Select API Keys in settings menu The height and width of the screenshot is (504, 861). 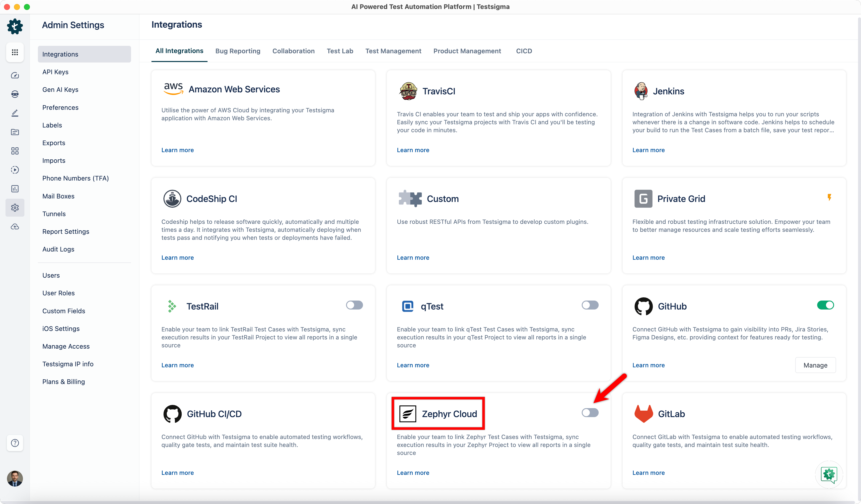click(55, 72)
